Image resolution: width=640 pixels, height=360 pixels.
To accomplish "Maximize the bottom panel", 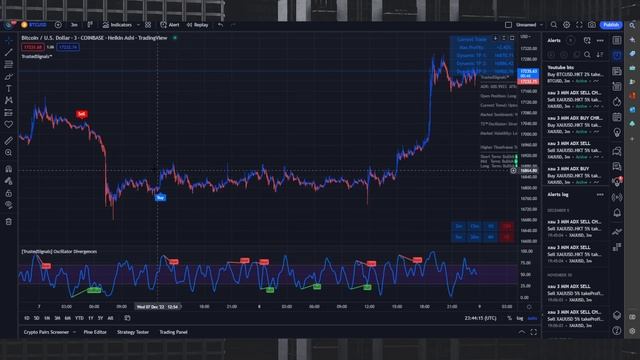I will click(x=533, y=332).
